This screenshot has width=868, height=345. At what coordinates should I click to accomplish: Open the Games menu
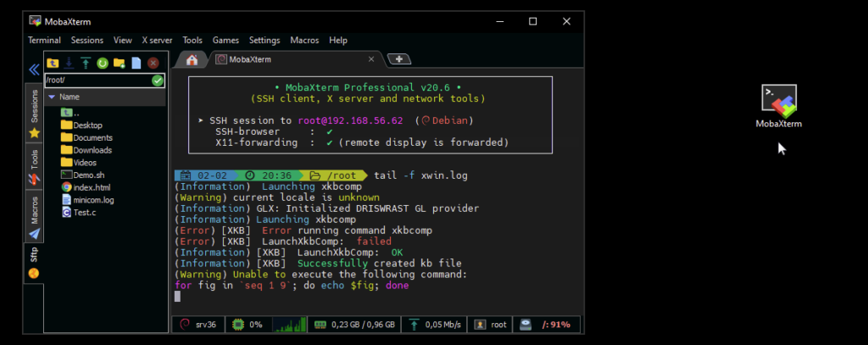click(x=225, y=41)
